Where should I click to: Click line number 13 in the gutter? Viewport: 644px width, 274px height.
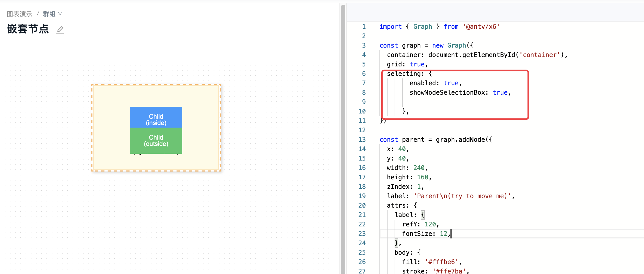pos(362,140)
